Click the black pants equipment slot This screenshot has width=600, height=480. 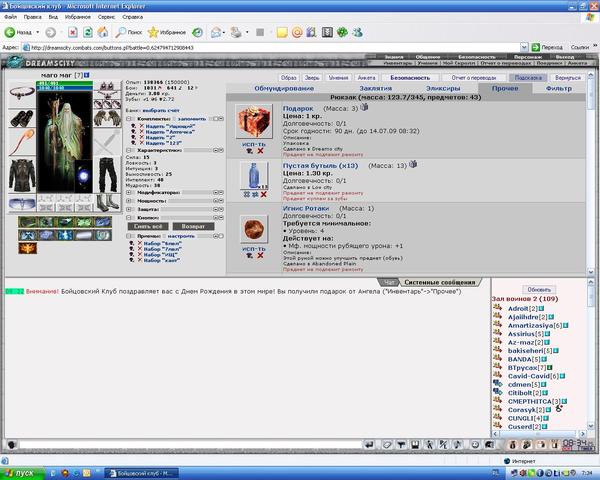[x=108, y=175]
